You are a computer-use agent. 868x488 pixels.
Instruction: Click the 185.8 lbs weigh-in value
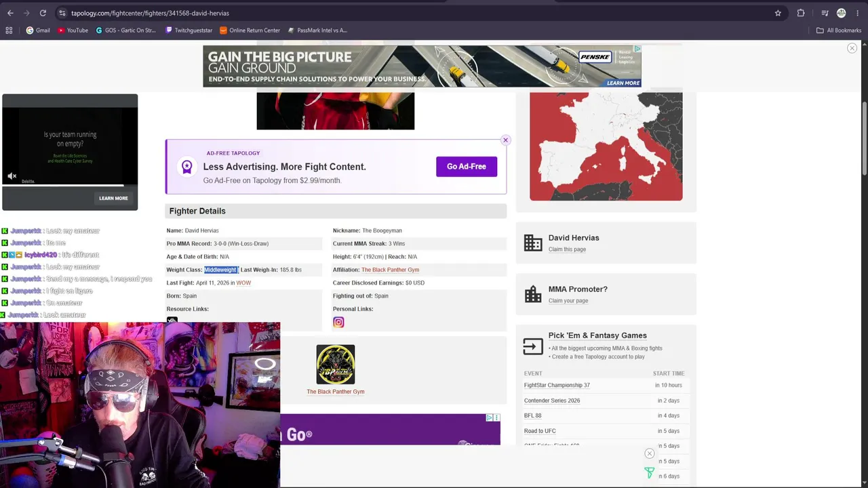click(x=291, y=270)
